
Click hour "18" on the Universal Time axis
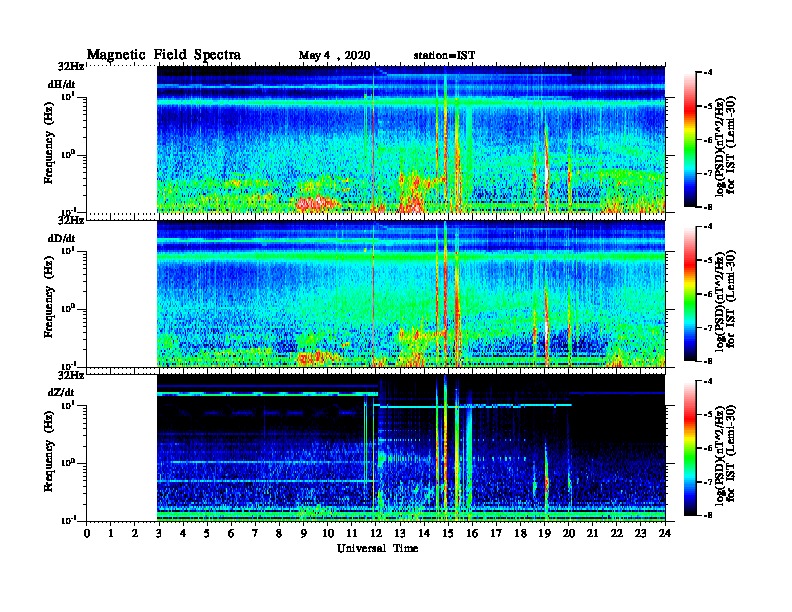click(520, 534)
